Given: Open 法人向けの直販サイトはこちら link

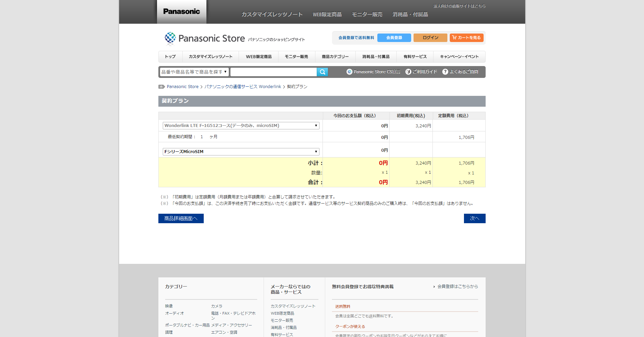Looking at the screenshot, I should (459, 6).
